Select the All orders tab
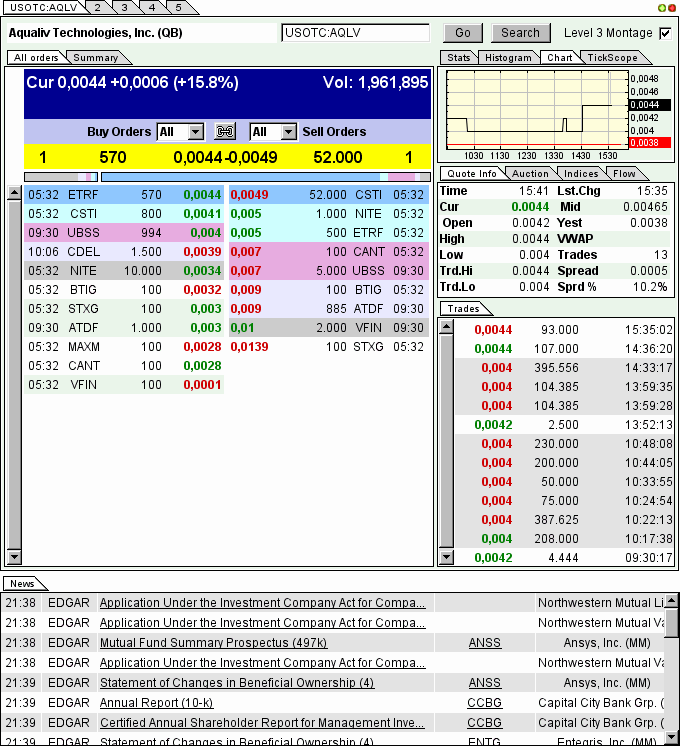 coord(36,57)
